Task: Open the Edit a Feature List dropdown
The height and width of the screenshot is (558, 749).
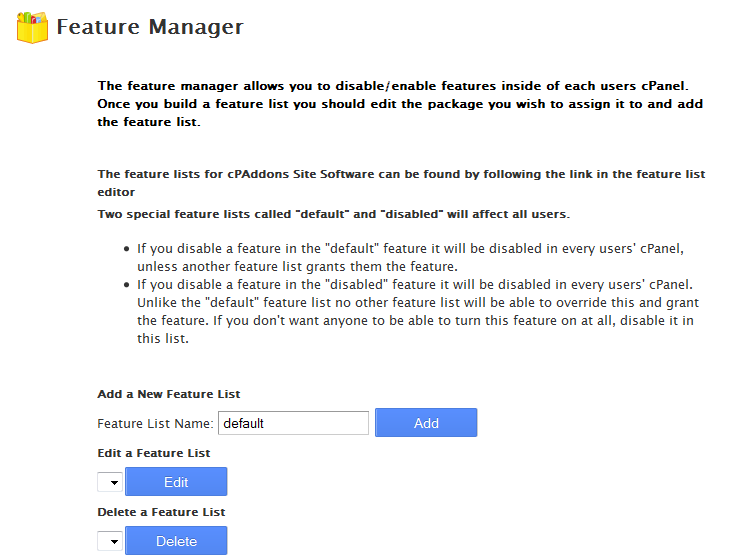Action: point(109,482)
